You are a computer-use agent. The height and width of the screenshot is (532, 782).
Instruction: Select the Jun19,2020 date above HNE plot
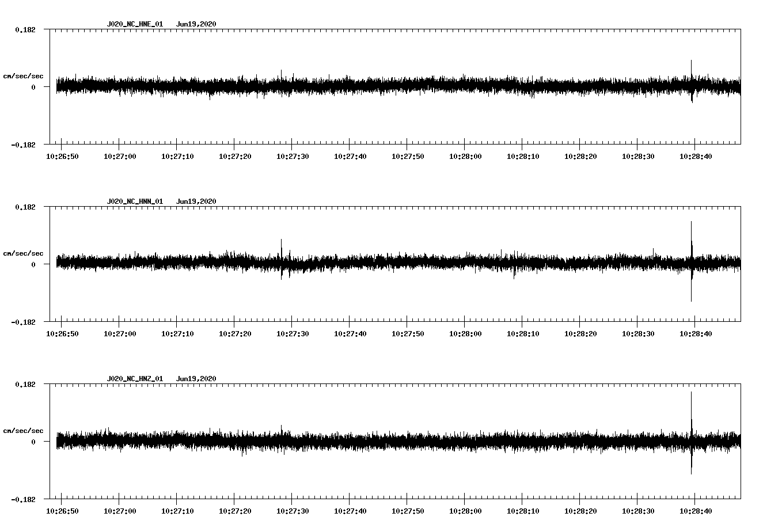point(196,24)
